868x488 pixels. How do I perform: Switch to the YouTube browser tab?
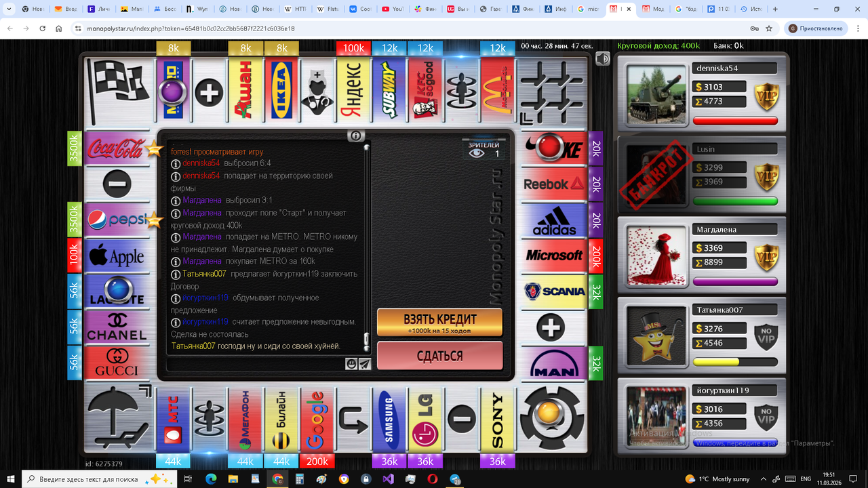click(x=392, y=9)
